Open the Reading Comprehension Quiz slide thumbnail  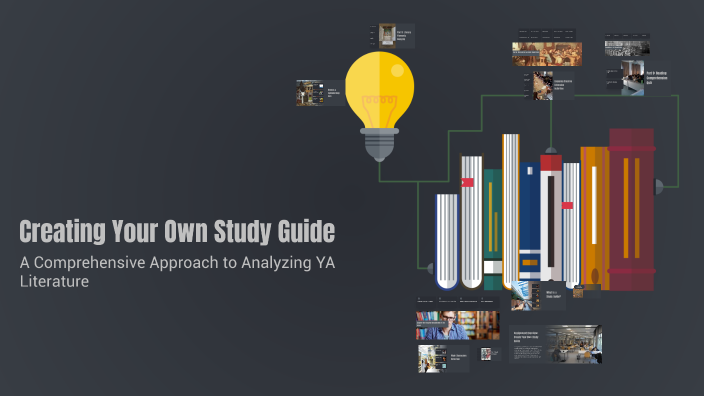click(x=638, y=78)
